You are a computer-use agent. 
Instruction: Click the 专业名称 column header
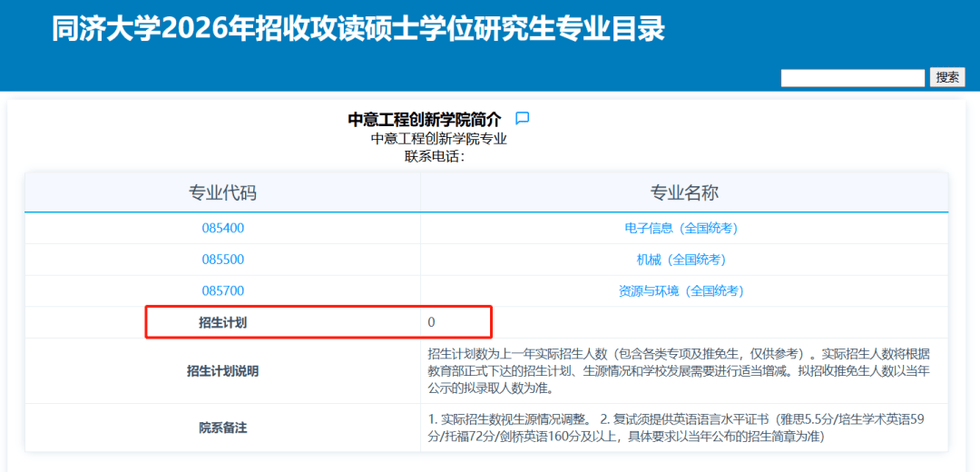coord(684,192)
